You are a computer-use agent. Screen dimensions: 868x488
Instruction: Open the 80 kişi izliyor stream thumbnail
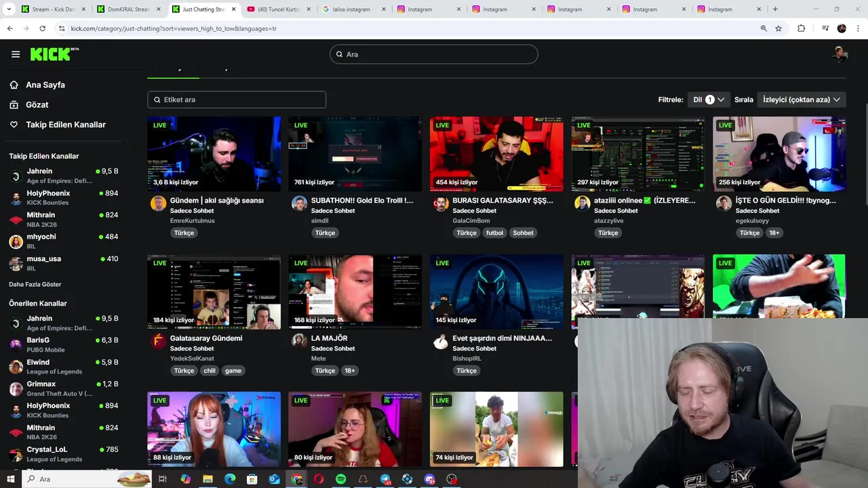(355, 429)
